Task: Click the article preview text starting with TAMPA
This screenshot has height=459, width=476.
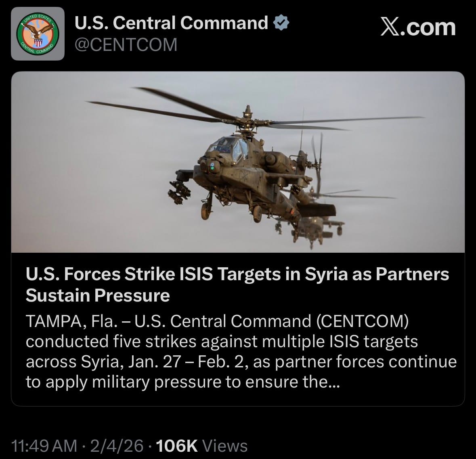Action: tap(241, 351)
